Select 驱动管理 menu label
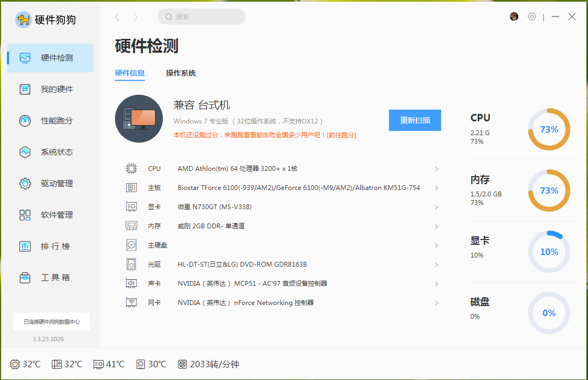The width and height of the screenshot is (588, 380). coord(56,184)
